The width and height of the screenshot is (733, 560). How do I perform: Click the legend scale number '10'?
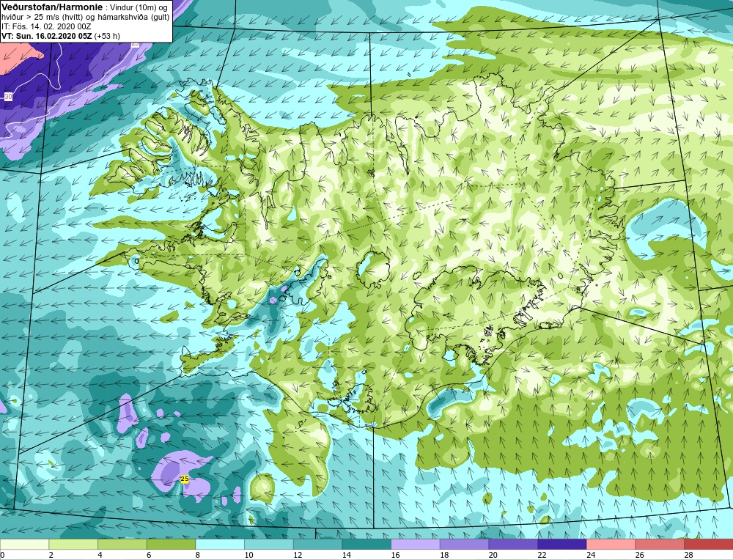click(x=248, y=555)
